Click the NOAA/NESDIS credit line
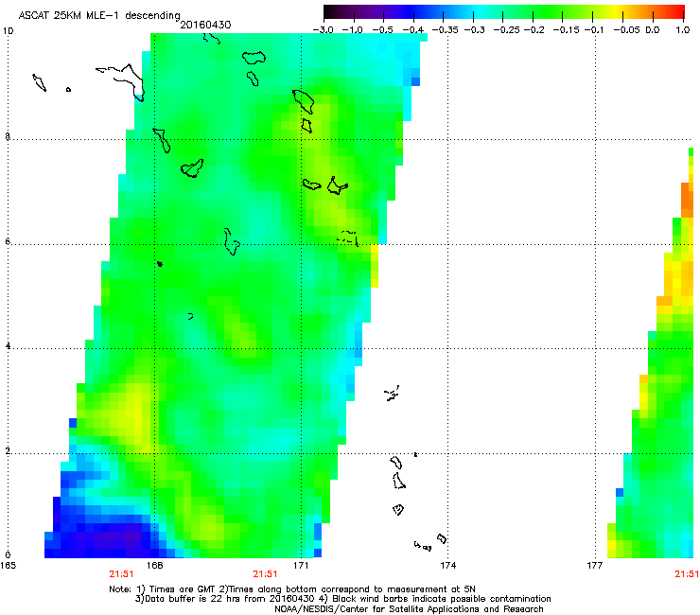This screenshot has width=700, height=615. [x=409, y=609]
